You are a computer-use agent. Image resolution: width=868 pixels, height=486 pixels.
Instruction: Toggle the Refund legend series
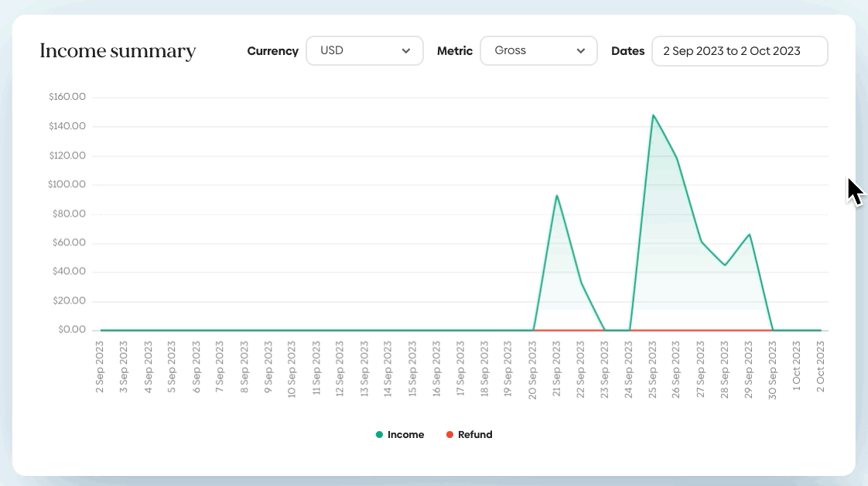pos(469,434)
